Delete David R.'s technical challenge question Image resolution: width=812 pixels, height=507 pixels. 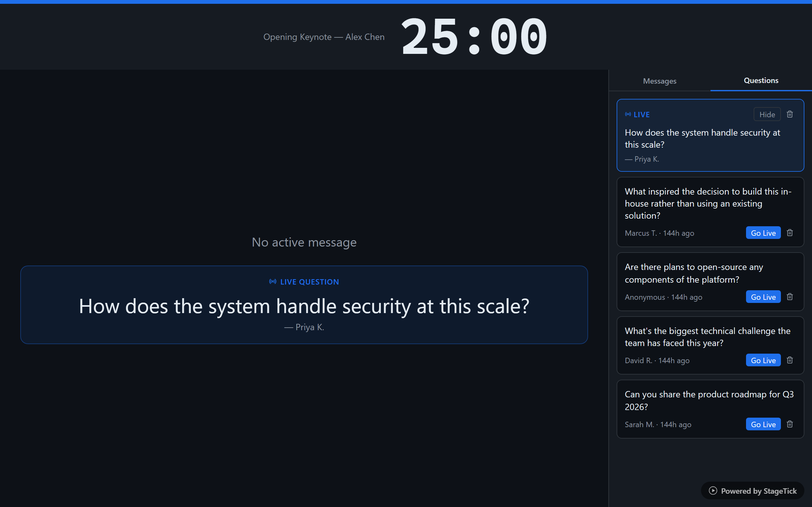tap(789, 360)
